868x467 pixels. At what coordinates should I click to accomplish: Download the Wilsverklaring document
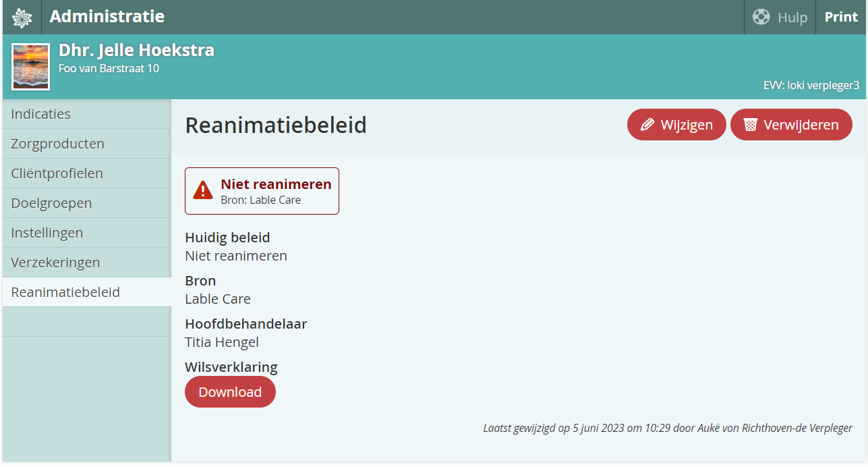coord(230,392)
